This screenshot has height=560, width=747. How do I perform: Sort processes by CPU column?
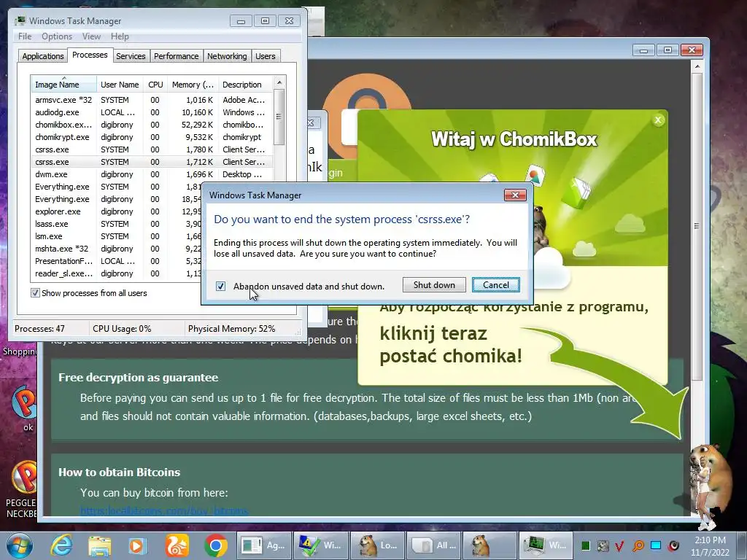(x=155, y=85)
